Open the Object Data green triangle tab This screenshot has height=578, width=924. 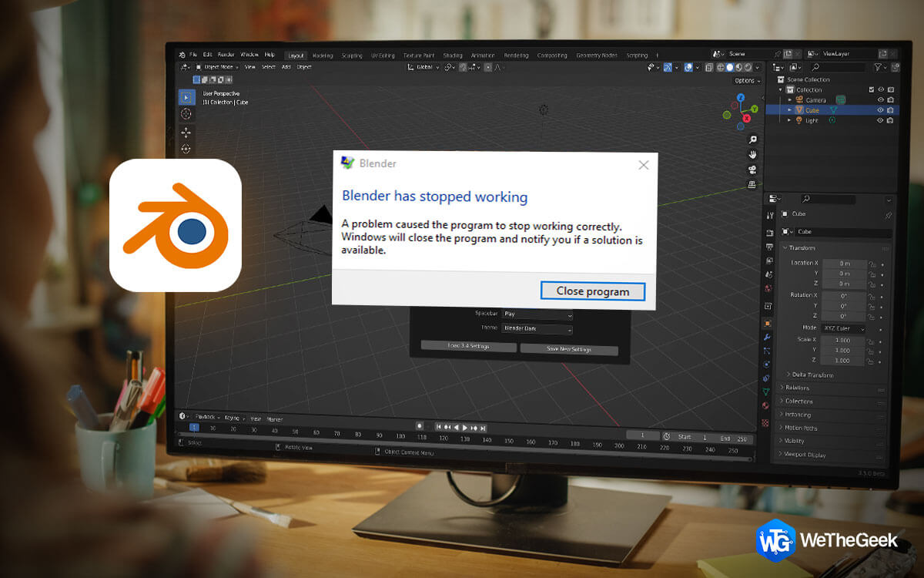766,391
